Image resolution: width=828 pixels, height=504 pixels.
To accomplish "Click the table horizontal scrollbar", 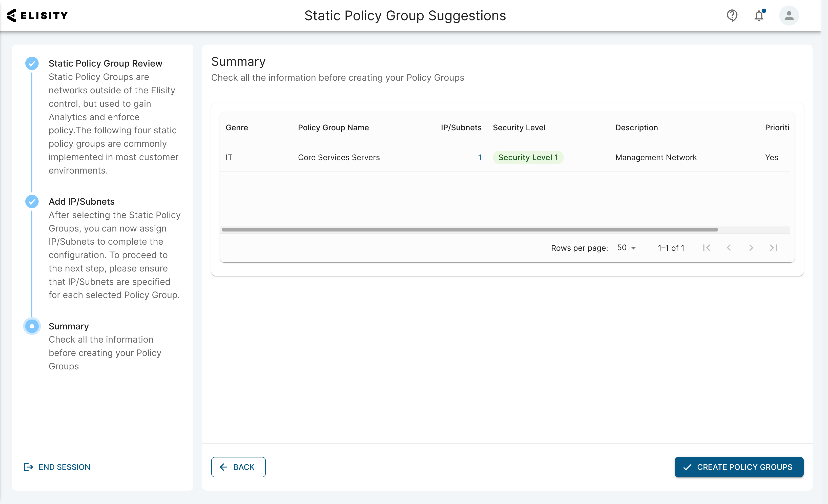I will pyautogui.click(x=470, y=230).
